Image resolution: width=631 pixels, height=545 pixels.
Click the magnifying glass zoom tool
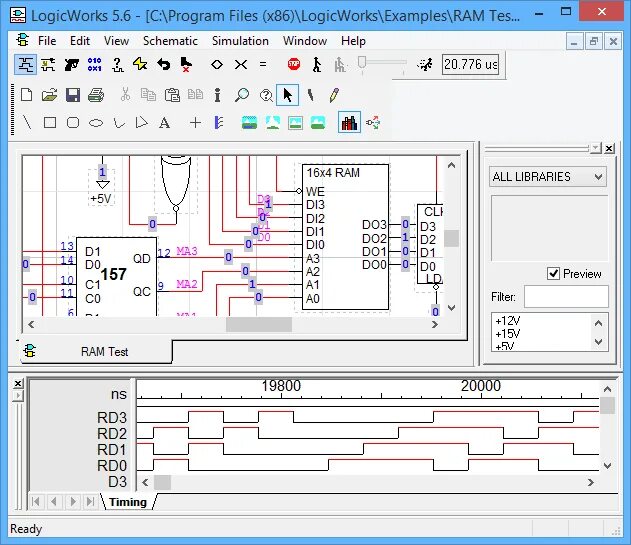[241, 95]
